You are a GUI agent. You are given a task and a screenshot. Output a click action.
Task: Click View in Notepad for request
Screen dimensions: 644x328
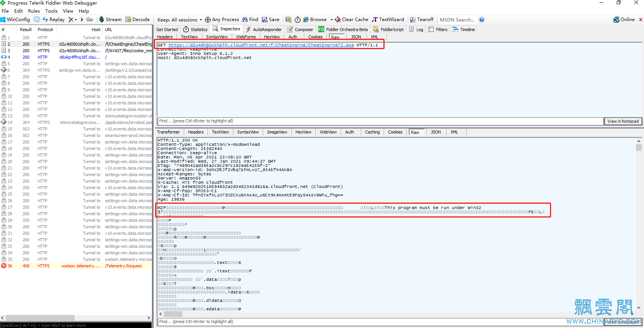click(623, 121)
